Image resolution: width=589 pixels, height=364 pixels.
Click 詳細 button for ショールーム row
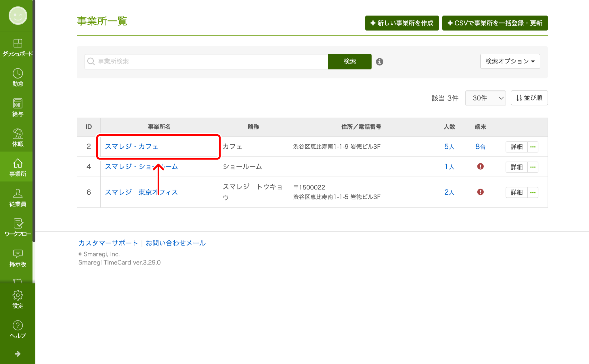click(517, 167)
